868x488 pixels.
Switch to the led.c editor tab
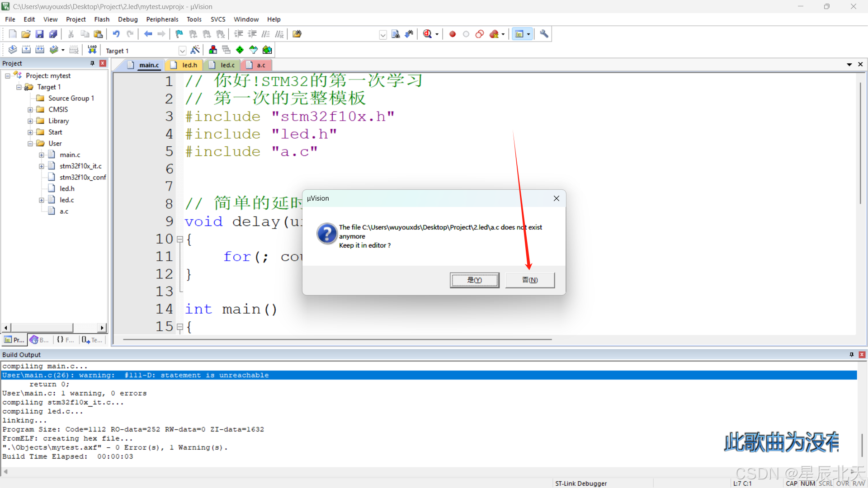(227, 65)
